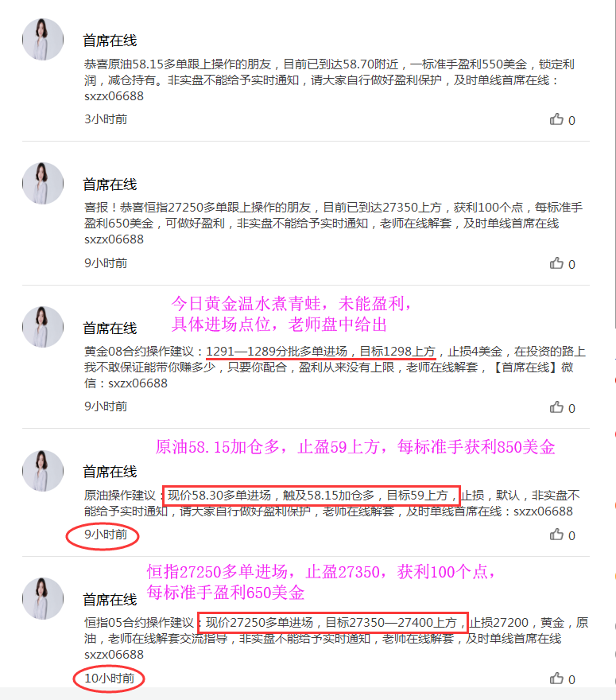Viewport: 616px width, 700px height.
Task: Like the Hang Seng 05 contract suggestion post
Action: point(556,679)
